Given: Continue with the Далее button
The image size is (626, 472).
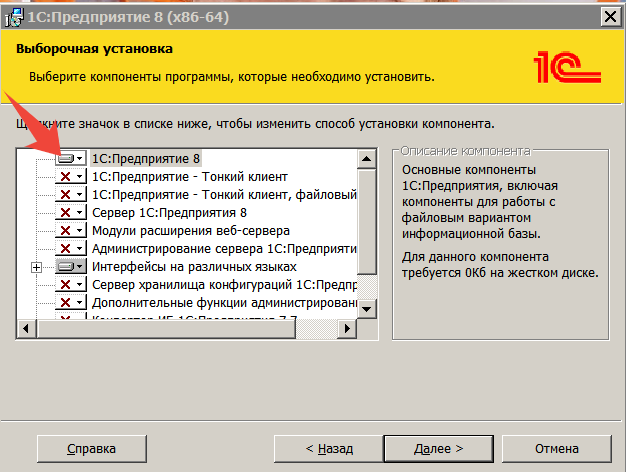Looking at the screenshot, I should 438,449.
